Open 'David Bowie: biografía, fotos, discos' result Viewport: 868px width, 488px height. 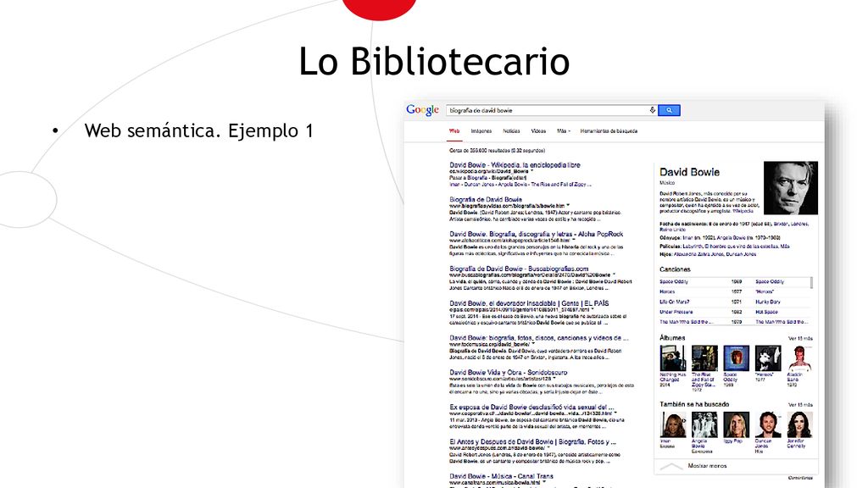tap(538, 337)
